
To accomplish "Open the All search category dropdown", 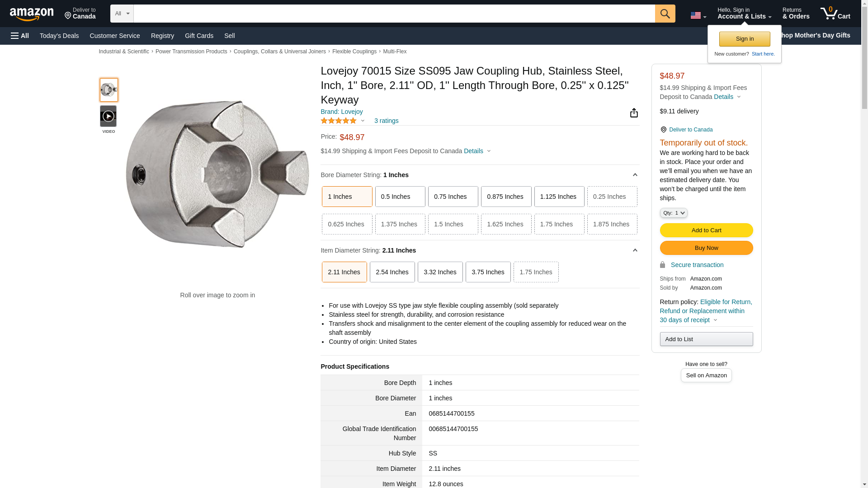I will tap(122, 14).
